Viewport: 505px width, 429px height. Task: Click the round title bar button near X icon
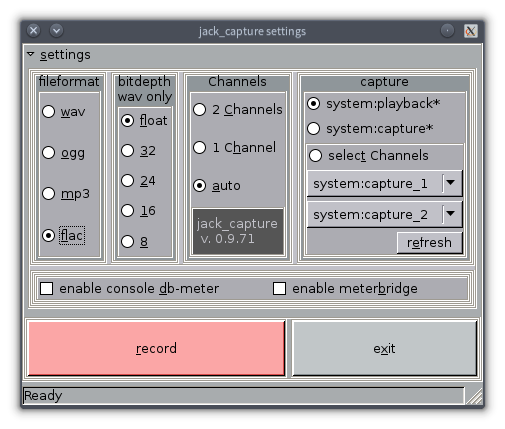pos(447,31)
